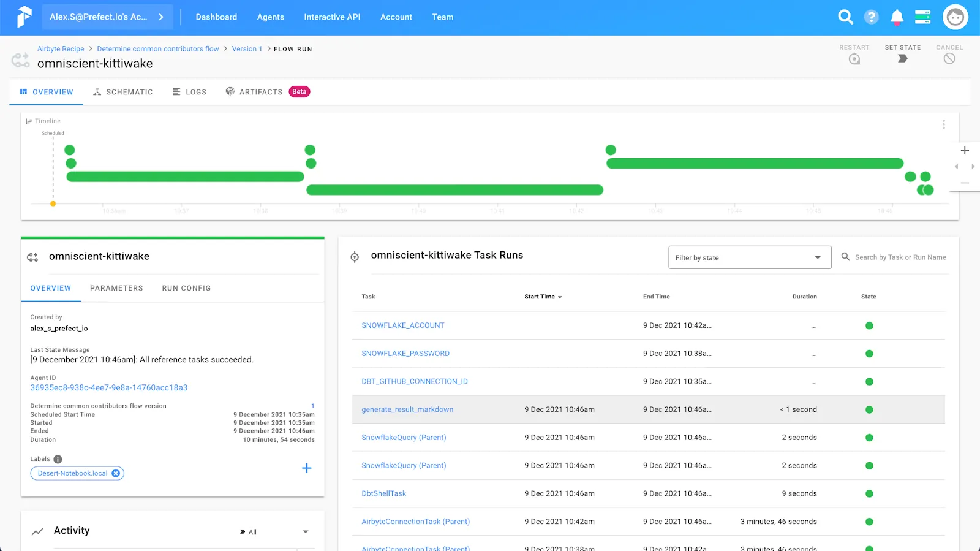Click the Task Runs target icon
The height and width of the screenshot is (551, 980).
pos(355,257)
